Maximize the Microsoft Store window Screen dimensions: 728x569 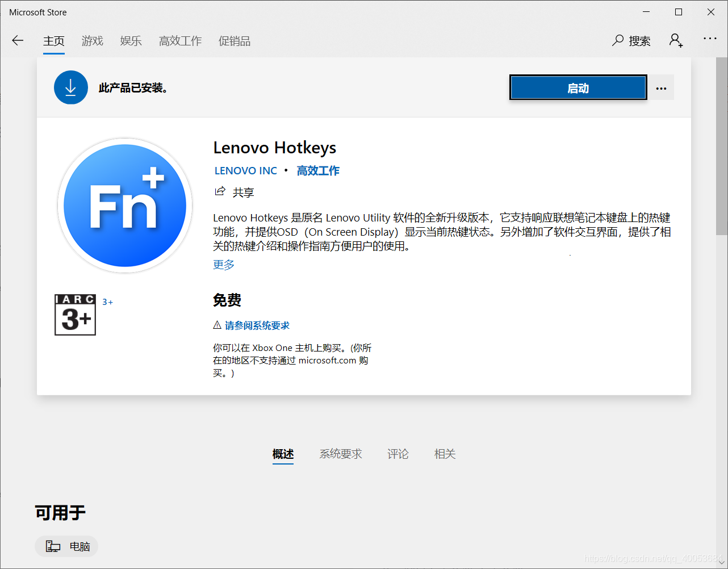679,12
